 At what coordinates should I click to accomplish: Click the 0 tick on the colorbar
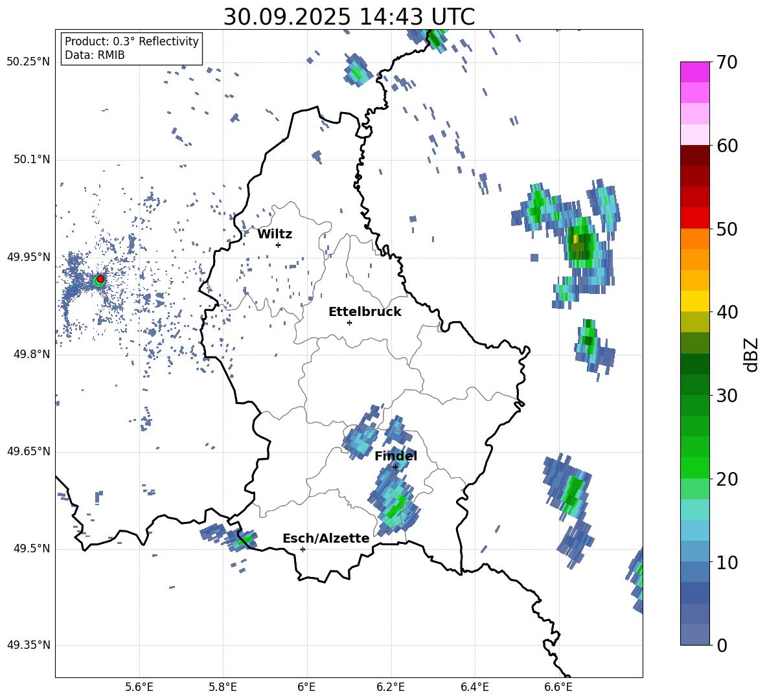[722, 645]
